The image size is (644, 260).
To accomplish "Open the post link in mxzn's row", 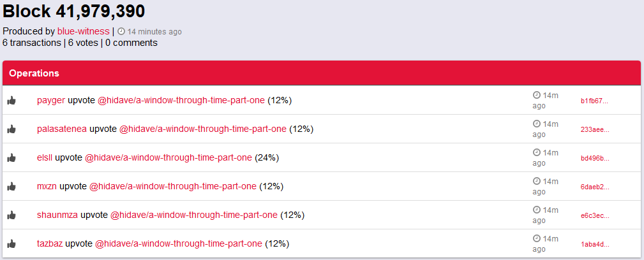I will coord(173,187).
